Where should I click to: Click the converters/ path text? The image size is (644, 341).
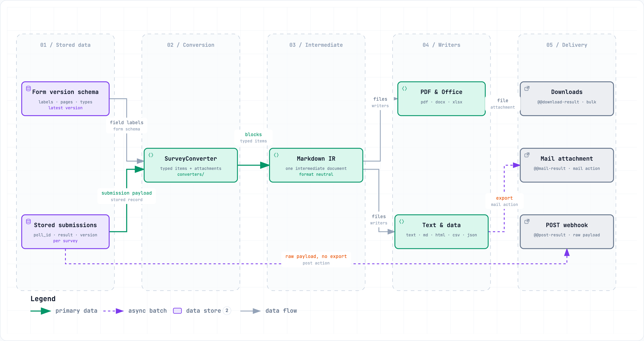pos(191,174)
